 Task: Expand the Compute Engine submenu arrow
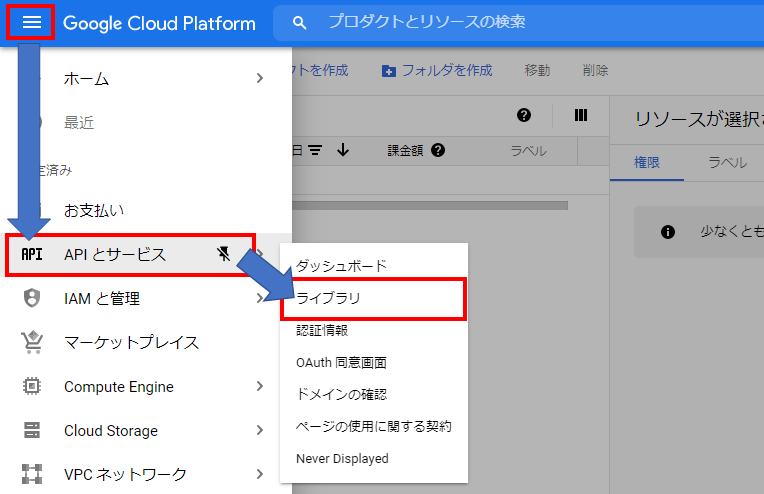click(x=260, y=386)
